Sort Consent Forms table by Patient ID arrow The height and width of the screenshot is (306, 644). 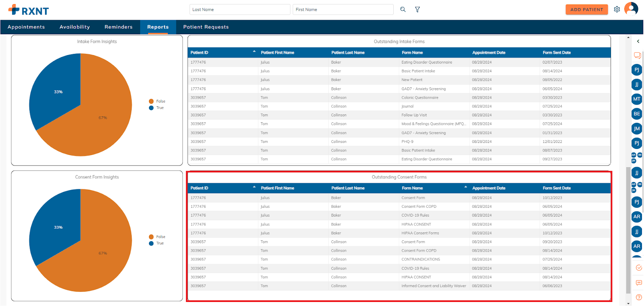coord(254,187)
